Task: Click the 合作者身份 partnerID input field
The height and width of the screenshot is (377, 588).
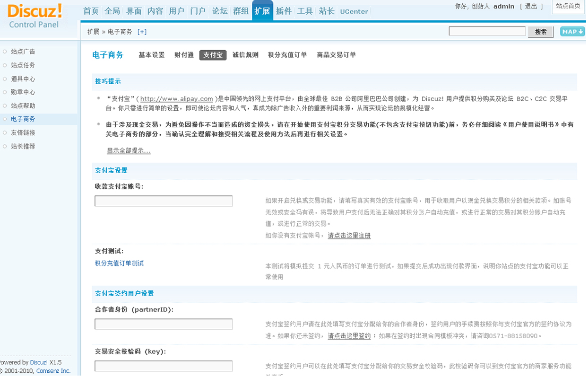Action: pyautogui.click(x=164, y=324)
